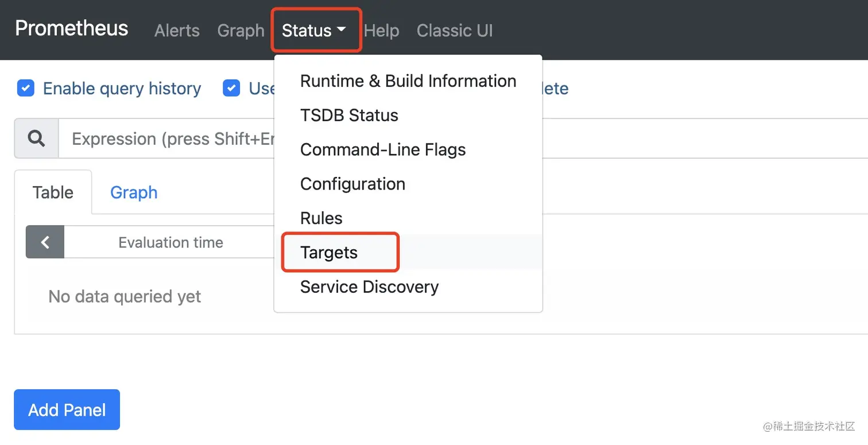Click Graph in the top navbar

pyautogui.click(x=241, y=30)
